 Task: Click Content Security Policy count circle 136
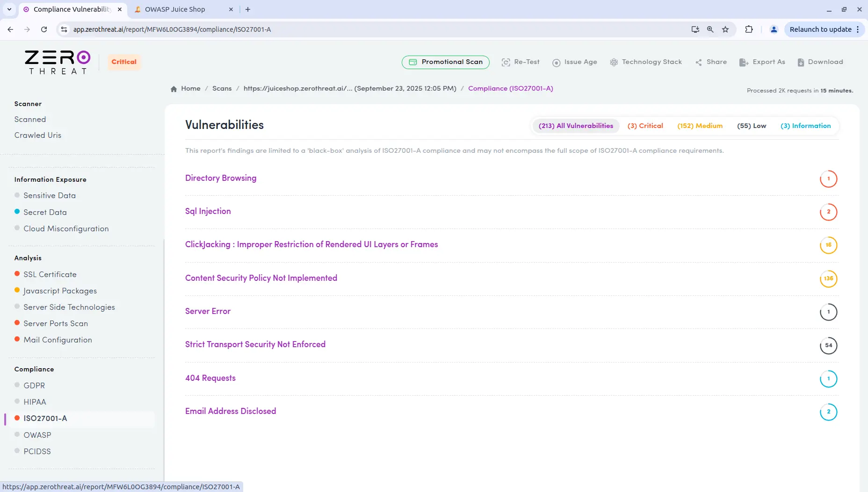(x=828, y=279)
